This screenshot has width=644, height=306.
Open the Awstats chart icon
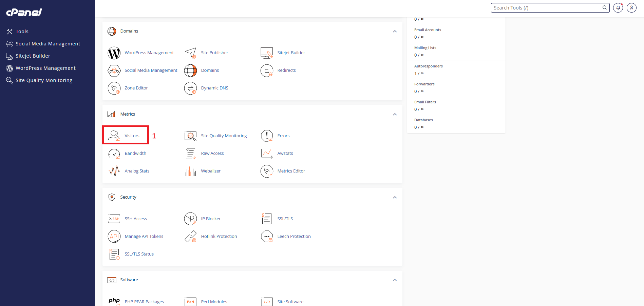point(267,154)
